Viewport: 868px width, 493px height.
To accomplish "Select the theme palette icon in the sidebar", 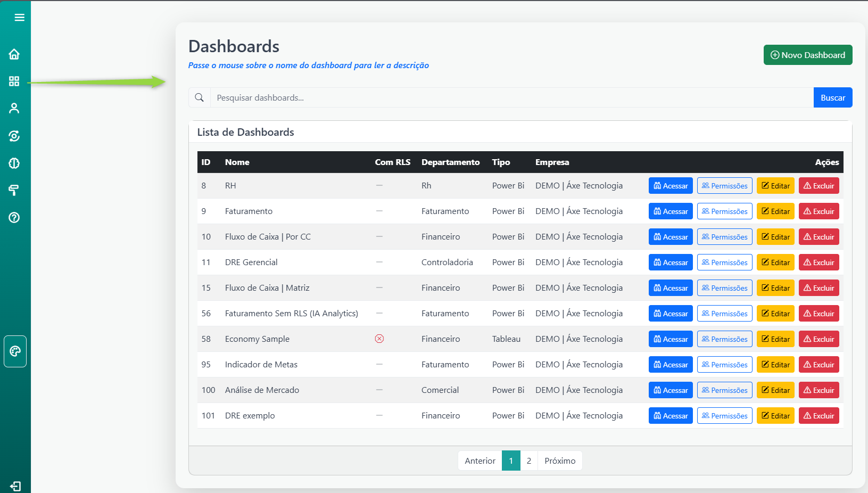I will click(x=14, y=351).
